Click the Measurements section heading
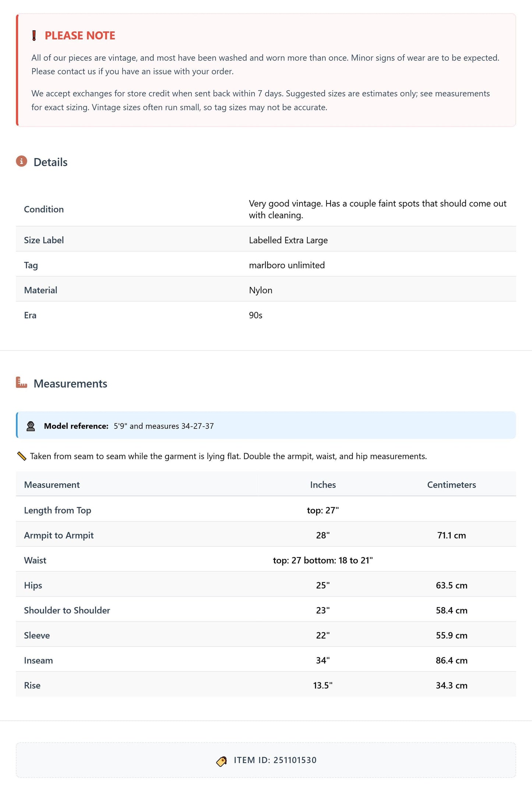 coord(70,384)
